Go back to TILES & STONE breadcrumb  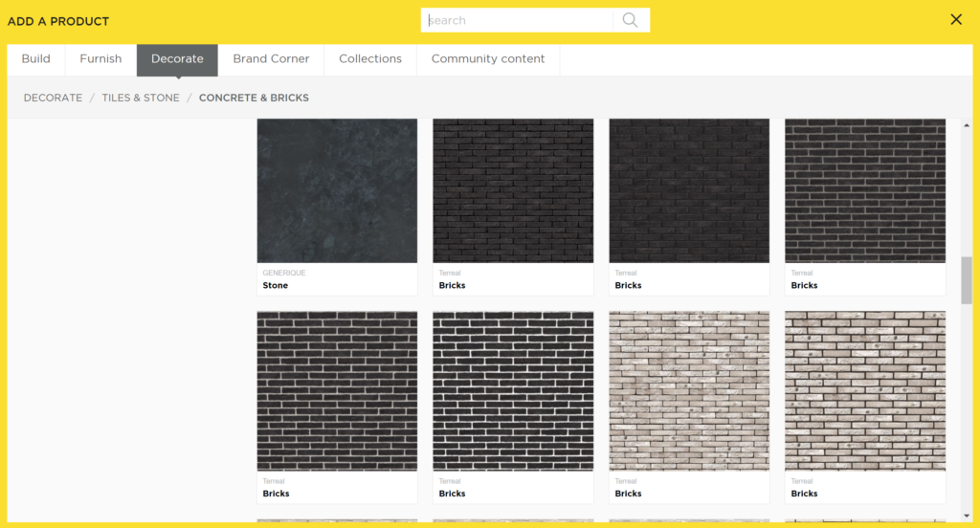pos(141,98)
